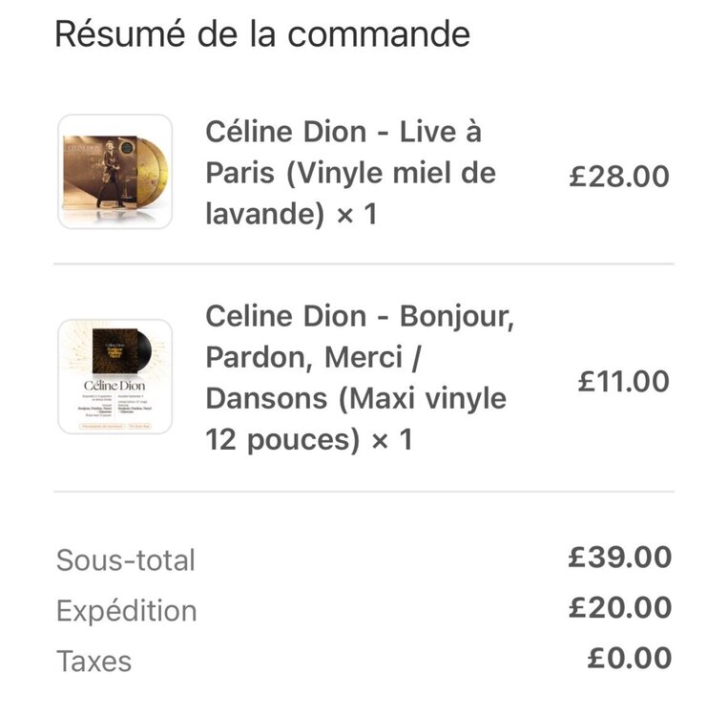Click the gold vinyl disc in first thumbnail
This screenshot has height=716, width=728.
(x=154, y=173)
